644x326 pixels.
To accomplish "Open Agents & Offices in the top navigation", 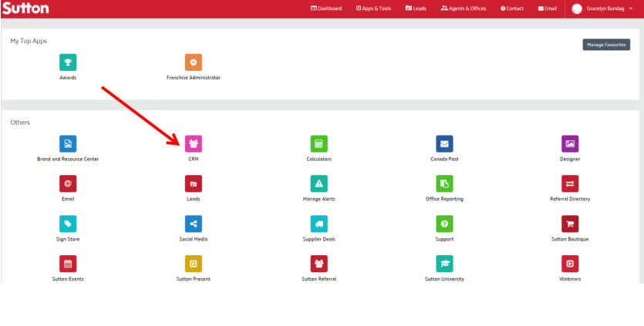I will coord(464,8).
